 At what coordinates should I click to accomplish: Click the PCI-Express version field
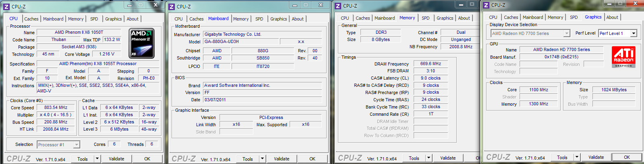pos(271,117)
